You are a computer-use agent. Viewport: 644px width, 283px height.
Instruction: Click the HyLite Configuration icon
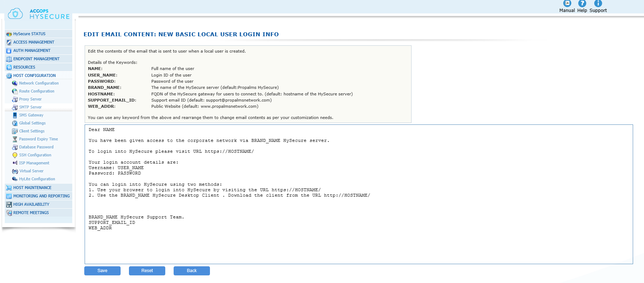click(15, 179)
